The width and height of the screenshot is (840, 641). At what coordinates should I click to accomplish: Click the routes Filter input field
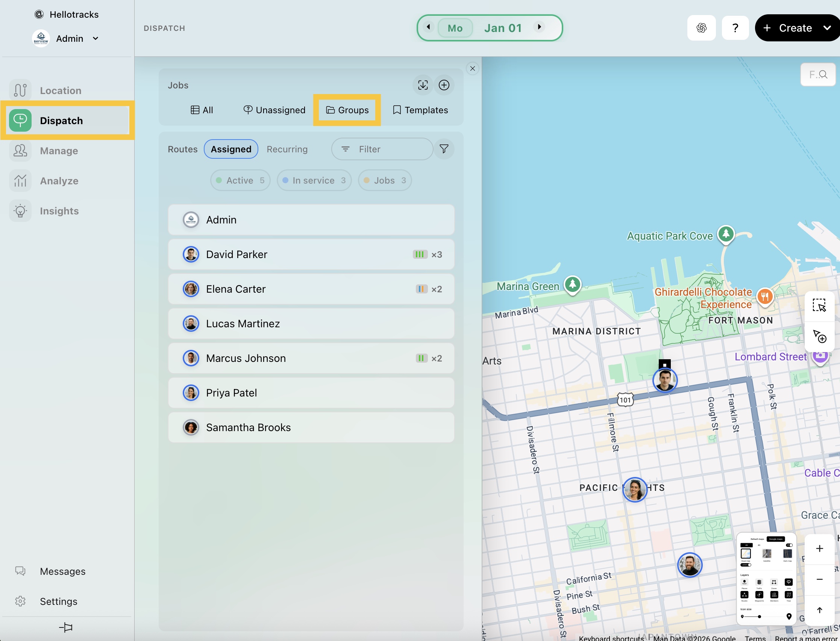[x=382, y=149]
